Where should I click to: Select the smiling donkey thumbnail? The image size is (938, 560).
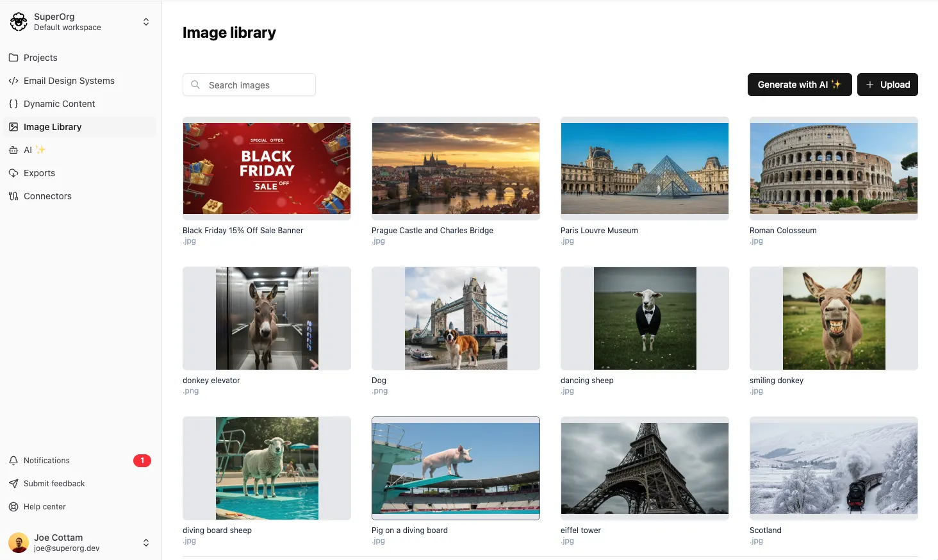[x=833, y=318]
